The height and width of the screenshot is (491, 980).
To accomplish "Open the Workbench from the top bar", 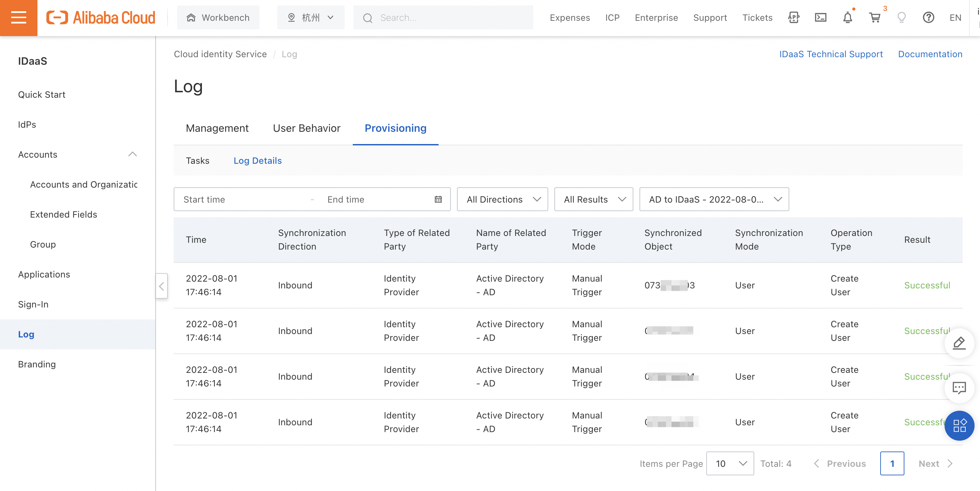I will (x=218, y=17).
